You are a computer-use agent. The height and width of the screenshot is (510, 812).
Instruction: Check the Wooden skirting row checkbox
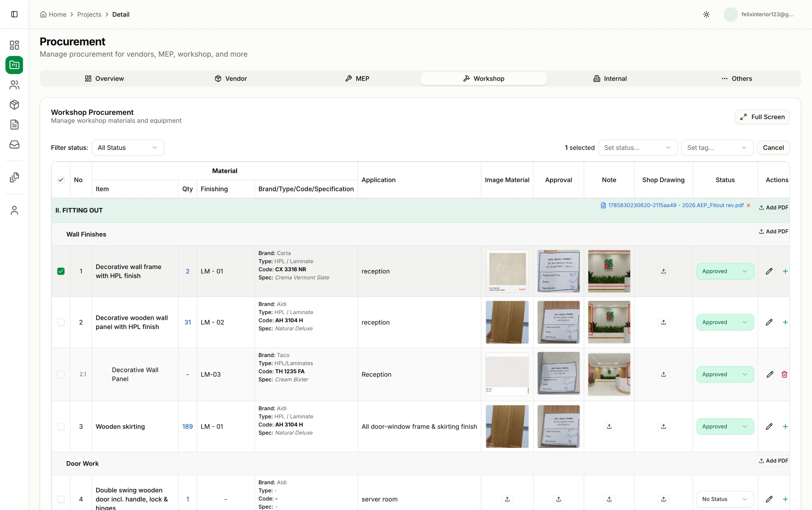pyautogui.click(x=61, y=426)
